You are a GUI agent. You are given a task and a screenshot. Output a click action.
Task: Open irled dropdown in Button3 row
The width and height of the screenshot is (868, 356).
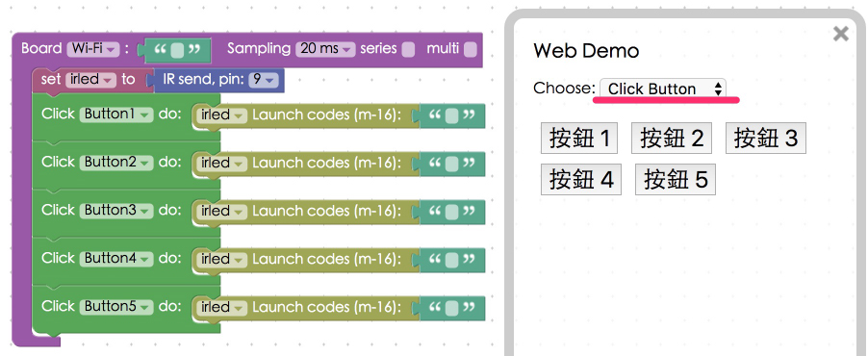pos(222,212)
